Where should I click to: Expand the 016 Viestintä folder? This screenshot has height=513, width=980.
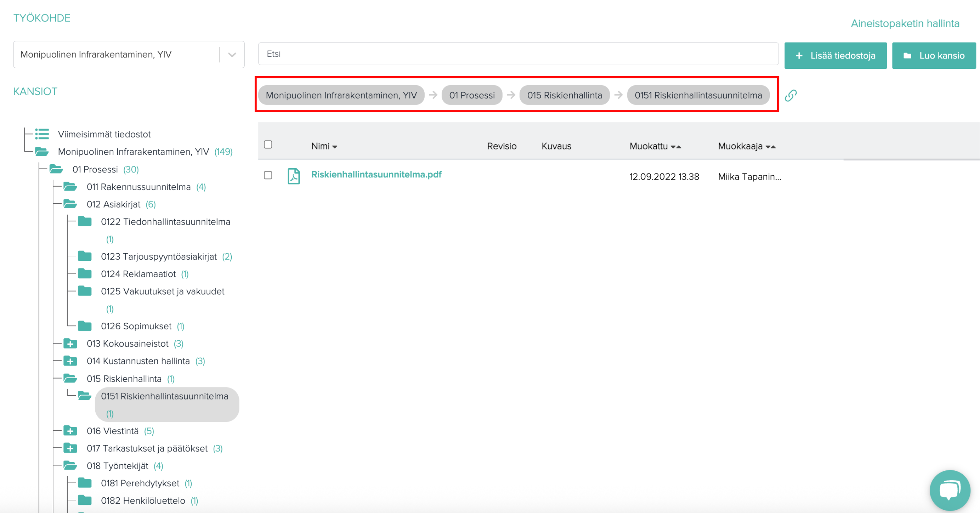[x=71, y=431]
